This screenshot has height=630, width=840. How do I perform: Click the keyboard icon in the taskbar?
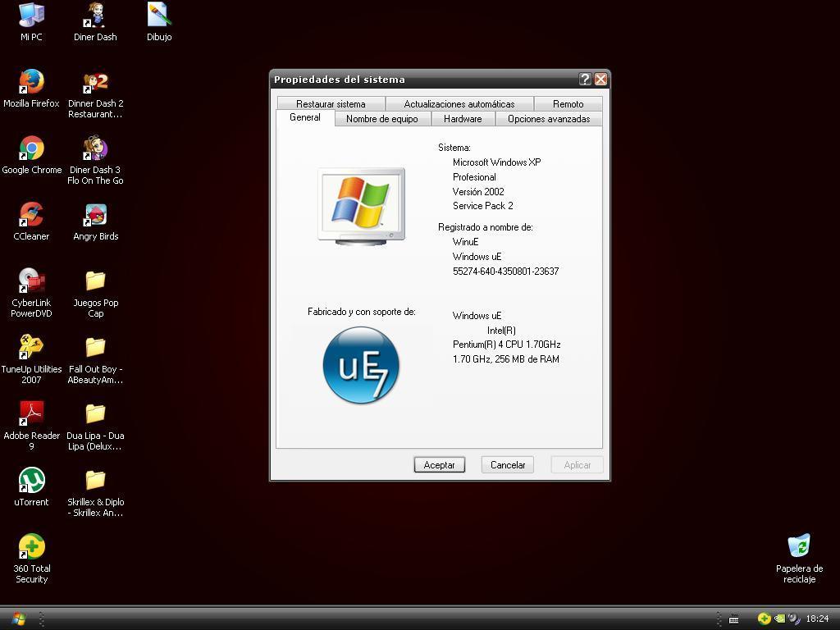(734, 619)
